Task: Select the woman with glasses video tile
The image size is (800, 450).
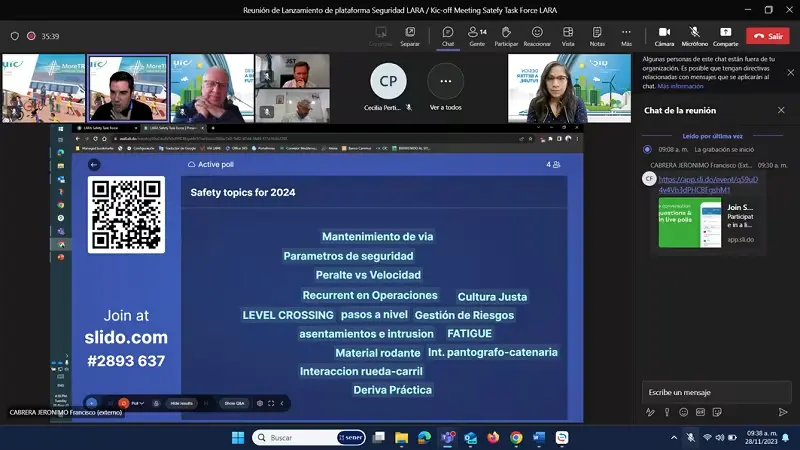Action: [x=569, y=88]
